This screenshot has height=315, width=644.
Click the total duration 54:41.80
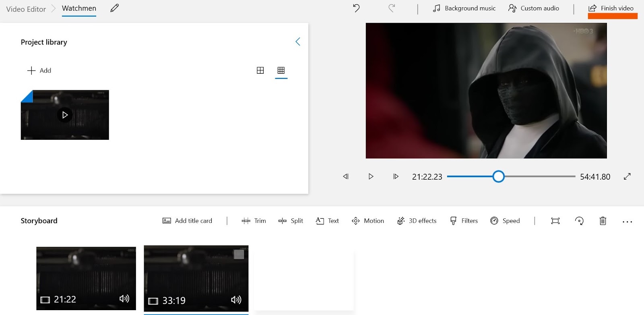(x=595, y=177)
